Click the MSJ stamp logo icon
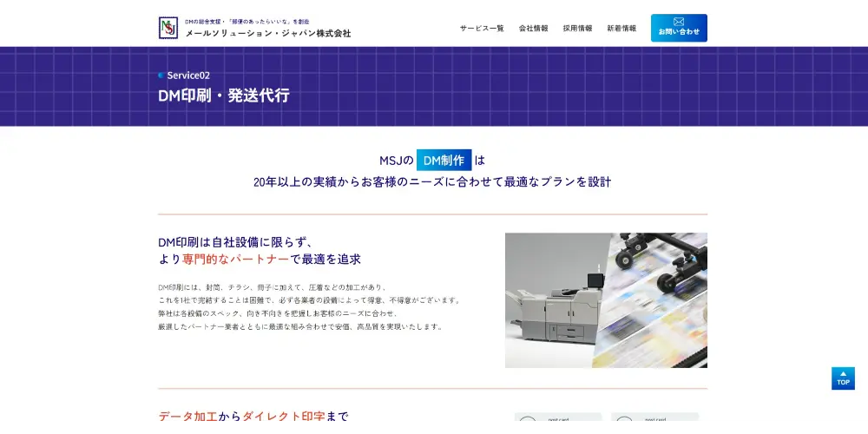The width and height of the screenshot is (868, 434). click(168, 28)
